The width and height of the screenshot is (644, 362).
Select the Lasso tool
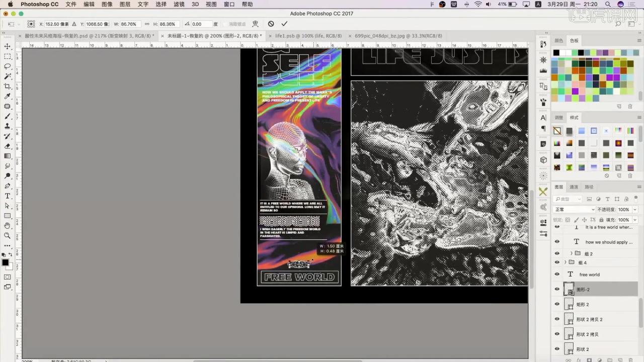point(8,66)
